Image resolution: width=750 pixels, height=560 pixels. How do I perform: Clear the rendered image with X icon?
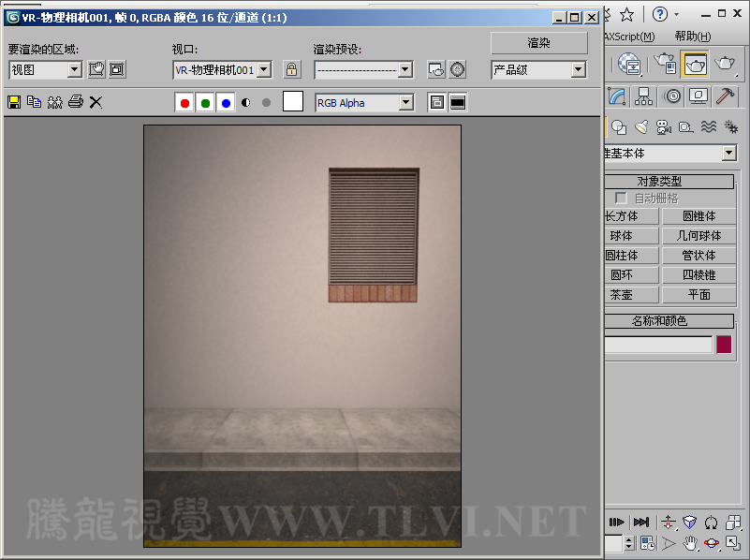[x=96, y=102]
